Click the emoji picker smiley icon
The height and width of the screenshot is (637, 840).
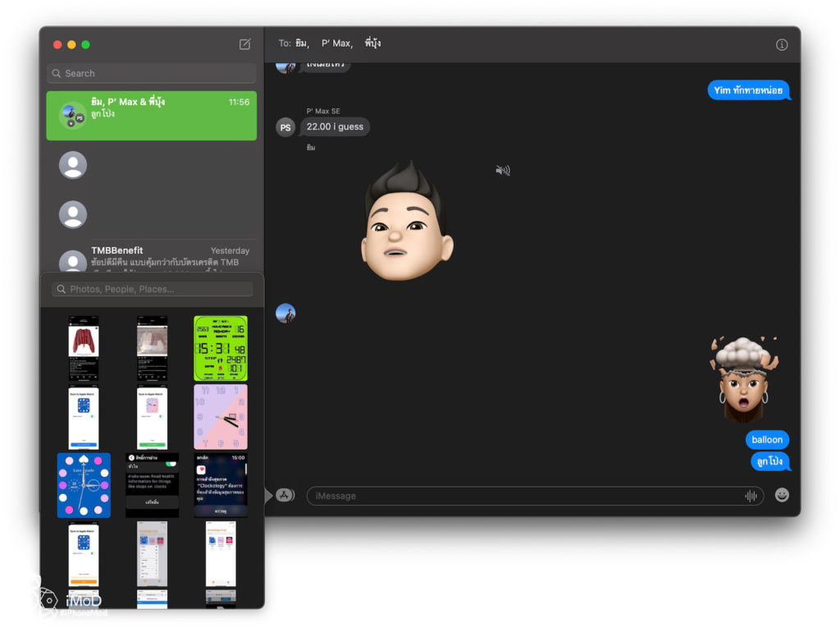(782, 495)
